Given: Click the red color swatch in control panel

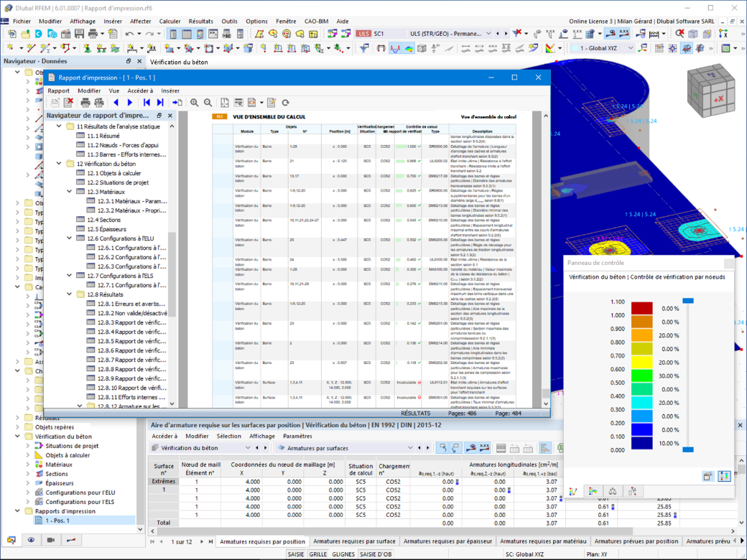Looking at the screenshot, I should point(641,308).
